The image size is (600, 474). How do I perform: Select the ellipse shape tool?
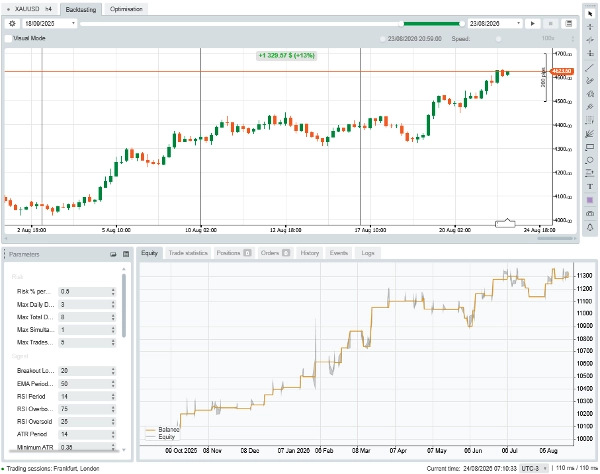click(x=590, y=160)
